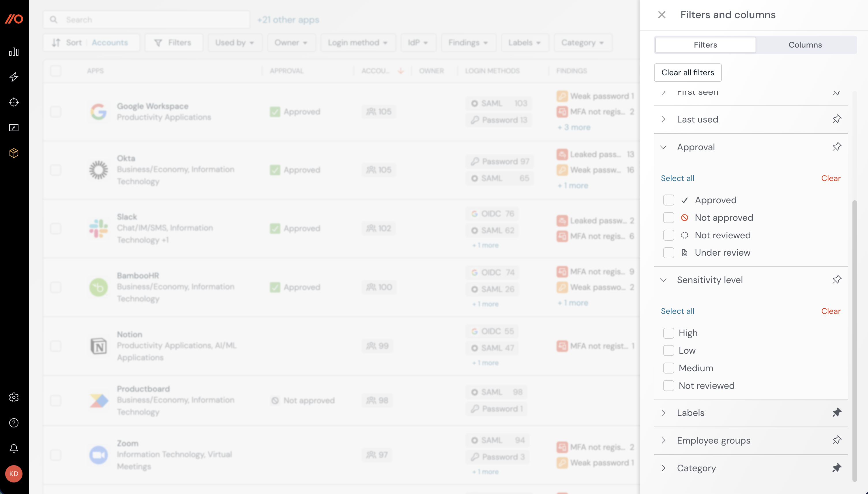The image size is (868, 494).
Task: Open the +21 other apps link
Action: (288, 20)
